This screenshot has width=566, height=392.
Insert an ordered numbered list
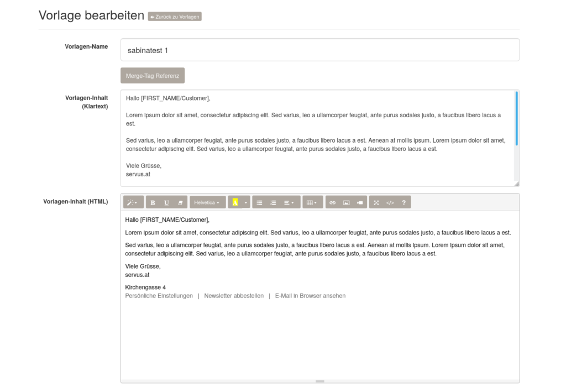click(x=273, y=202)
